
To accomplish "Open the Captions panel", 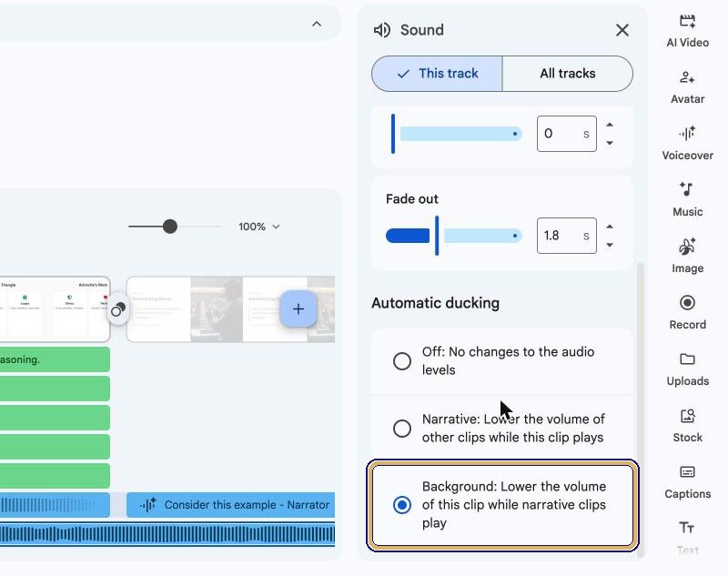I will click(x=687, y=481).
